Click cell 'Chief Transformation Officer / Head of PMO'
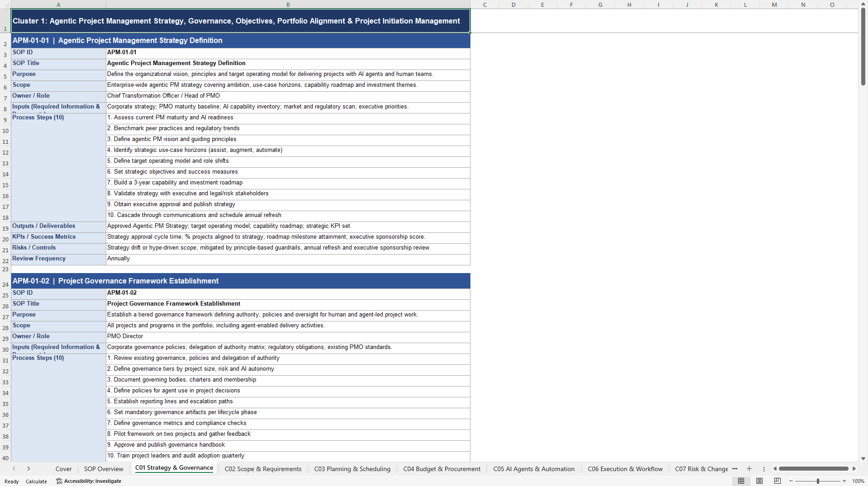The height and width of the screenshot is (486, 868). click(288, 96)
